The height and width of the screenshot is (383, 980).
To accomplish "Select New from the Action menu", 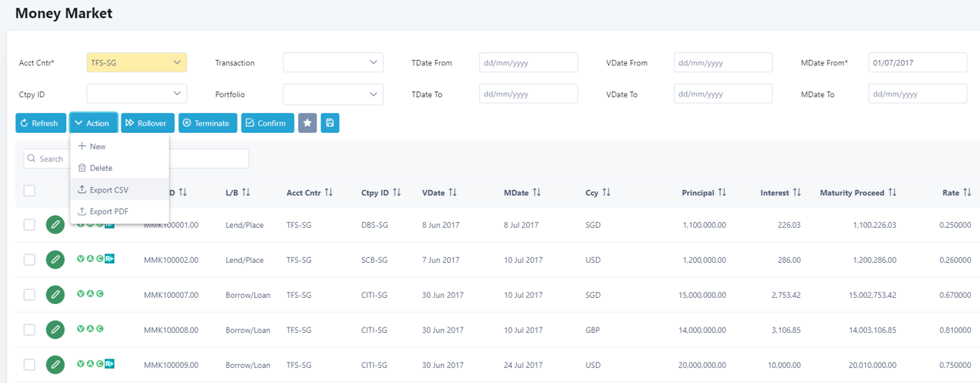I will pyautogui.click(x=97, y=147).
